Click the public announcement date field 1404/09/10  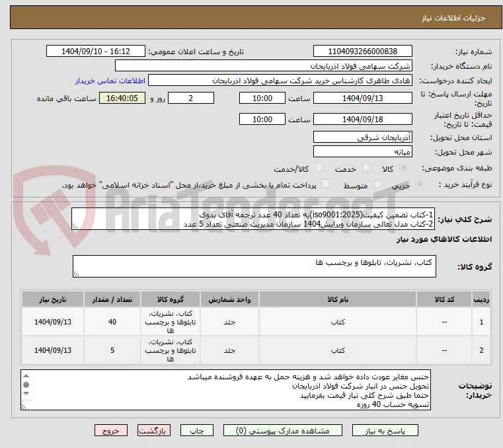[x=96, y=52]
